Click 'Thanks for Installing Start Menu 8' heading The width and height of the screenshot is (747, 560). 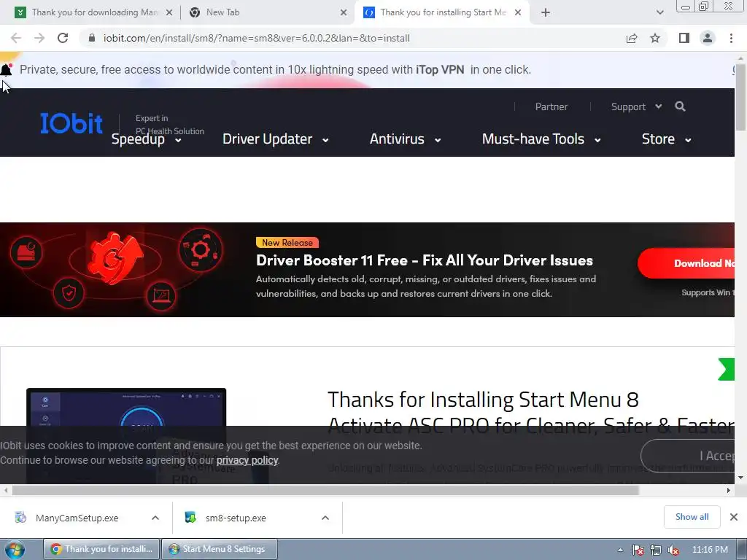tap(483, 400)
